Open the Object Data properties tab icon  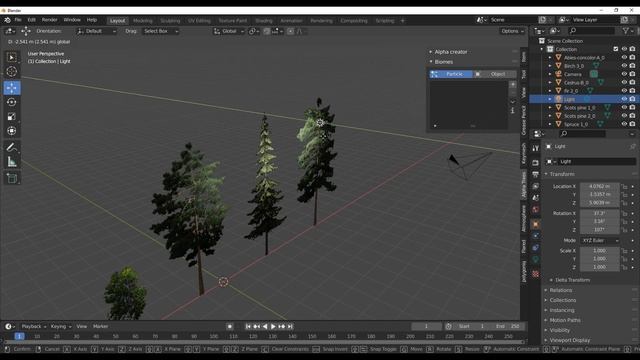(x=536, y=260)
